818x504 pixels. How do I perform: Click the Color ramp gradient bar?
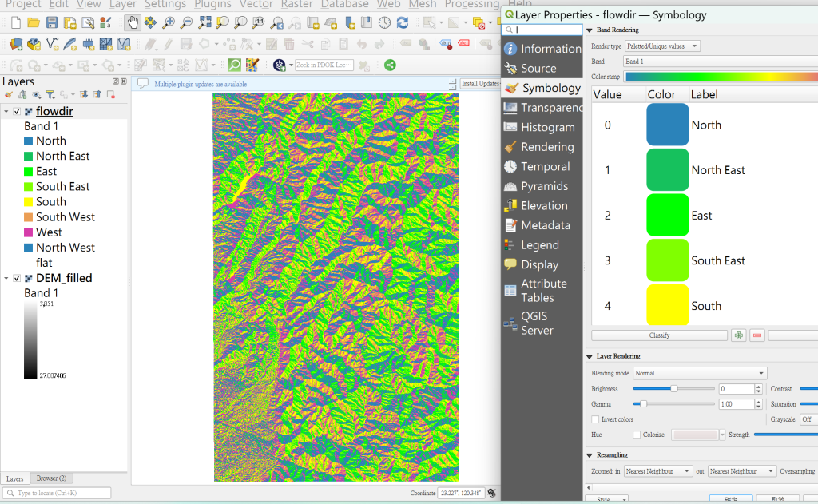click(x=721, y=77)
